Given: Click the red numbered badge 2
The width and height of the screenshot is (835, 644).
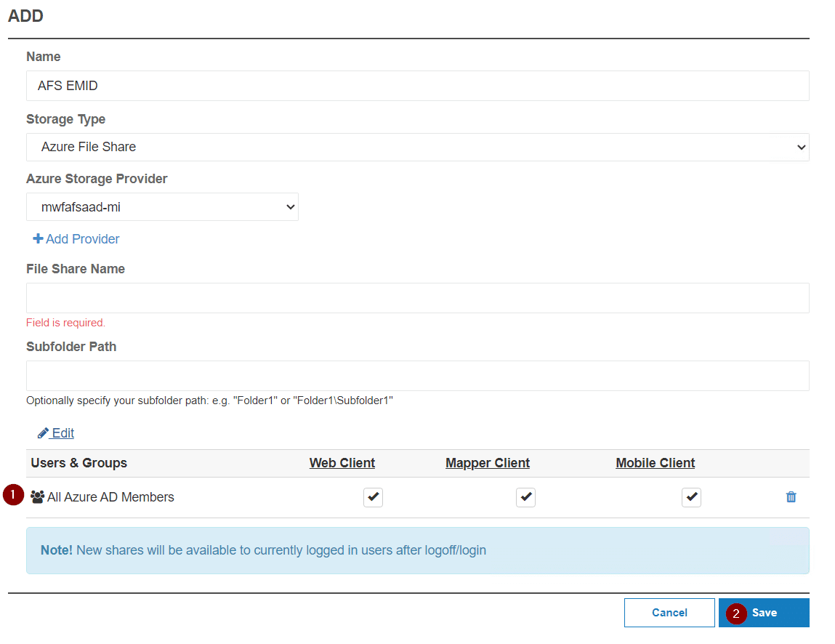Looking at the screenshot, I should [x=735, y=614].
